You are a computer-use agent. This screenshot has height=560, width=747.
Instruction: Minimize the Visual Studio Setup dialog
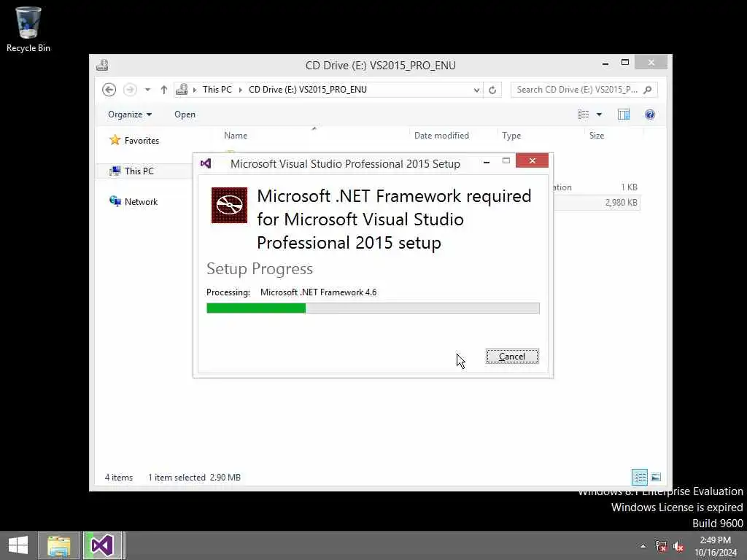487,162
